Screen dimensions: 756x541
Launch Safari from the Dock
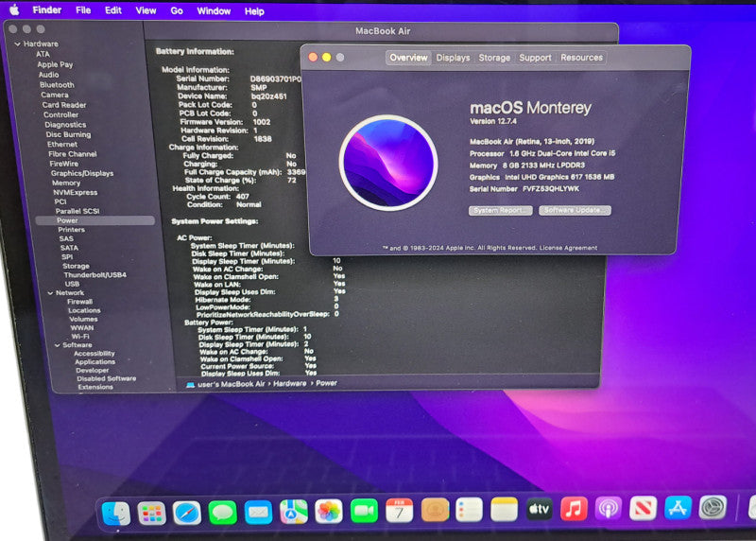click(186, 513)
